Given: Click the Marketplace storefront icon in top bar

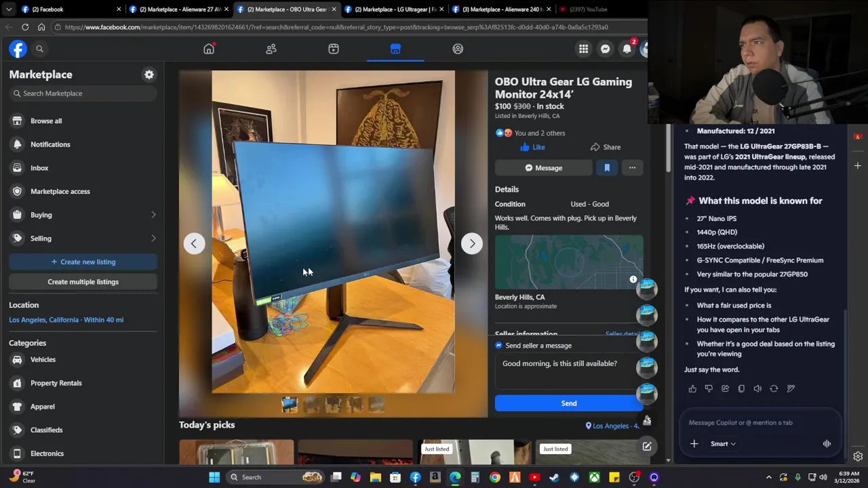Looking at the screenshot, I should tap(395, 49).
